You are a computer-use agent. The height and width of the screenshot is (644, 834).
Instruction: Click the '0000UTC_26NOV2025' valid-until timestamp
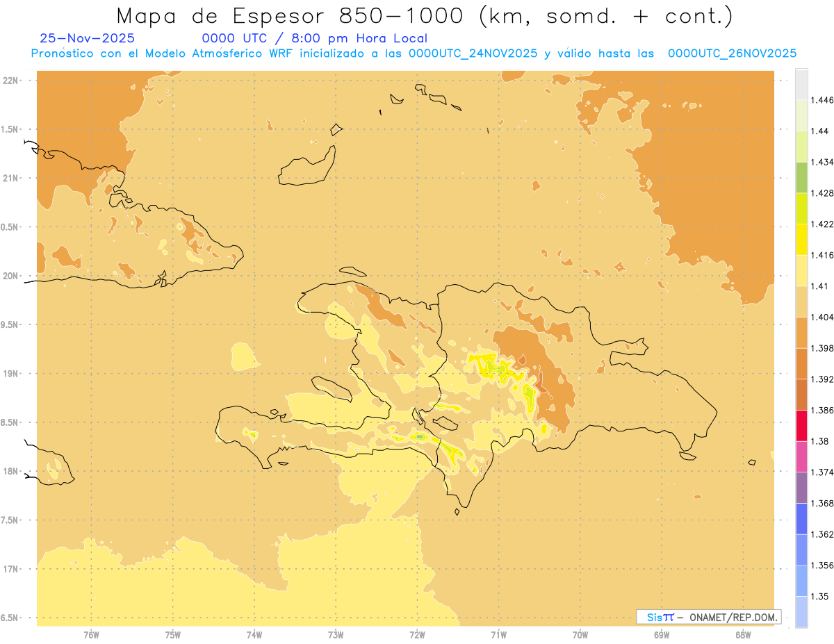[x=732, y=53]
